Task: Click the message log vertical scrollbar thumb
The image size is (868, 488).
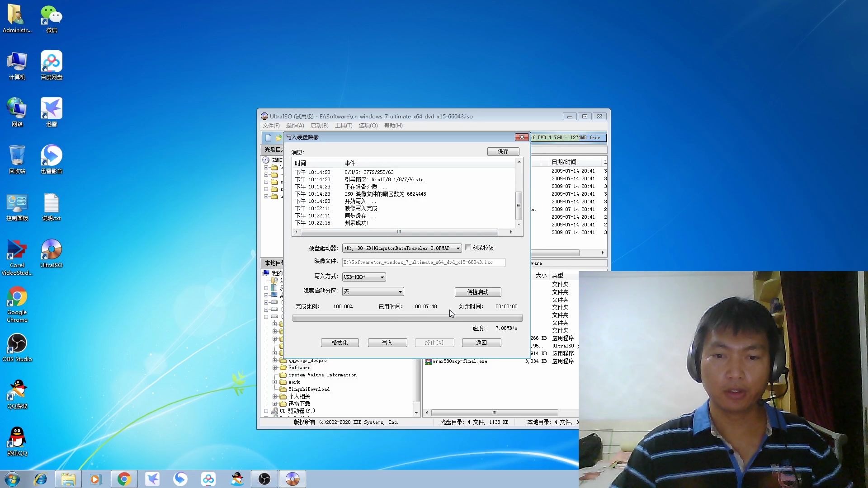Action: pos(519,206)
